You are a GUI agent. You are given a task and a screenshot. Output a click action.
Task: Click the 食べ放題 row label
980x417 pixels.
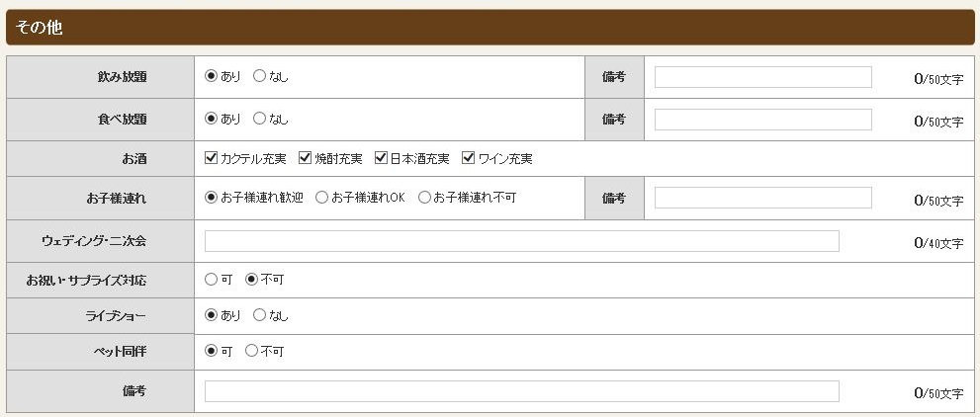pos(122,120)
